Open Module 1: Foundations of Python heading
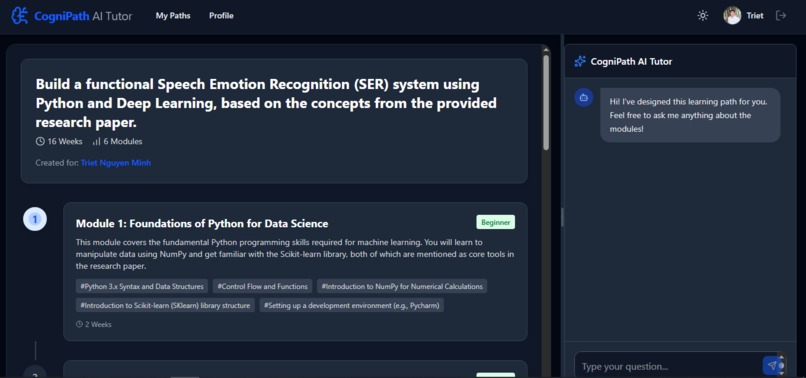 pos(202,223)
